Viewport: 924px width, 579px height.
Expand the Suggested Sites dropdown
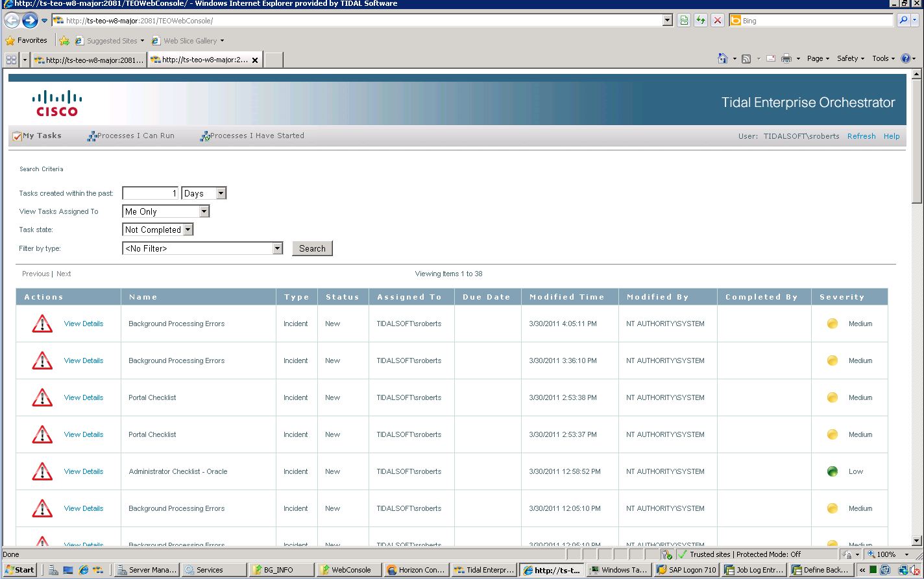click(142, 41)
